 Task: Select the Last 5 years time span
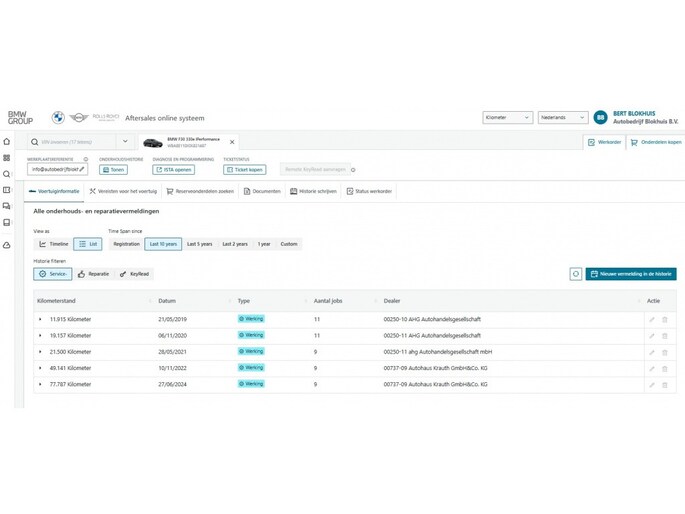199,244
